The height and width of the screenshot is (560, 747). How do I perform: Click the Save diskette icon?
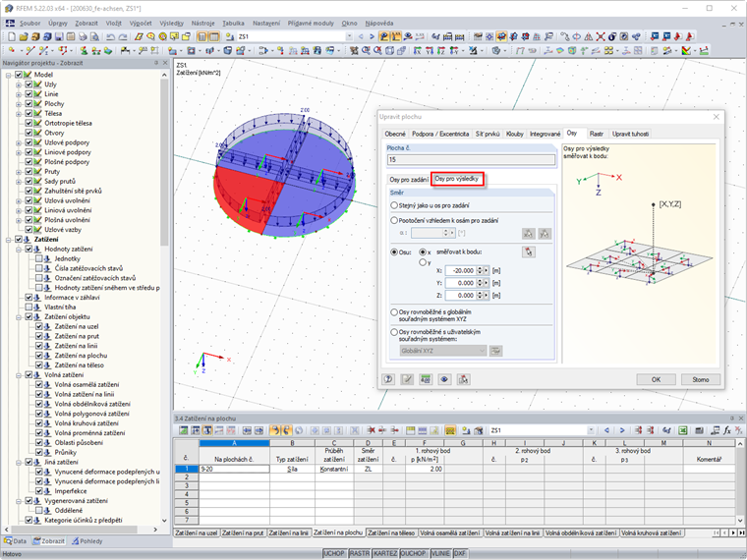click(59, 36)
